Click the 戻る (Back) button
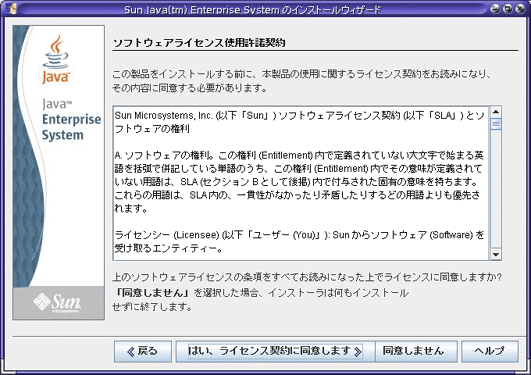Viewport: 531px width, 375px height. click(143, 351)
